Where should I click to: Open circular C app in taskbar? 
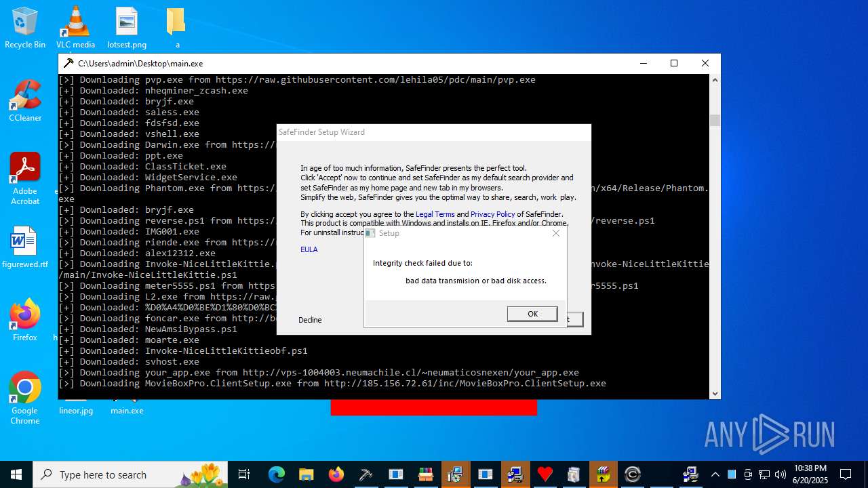click(633, 474)
